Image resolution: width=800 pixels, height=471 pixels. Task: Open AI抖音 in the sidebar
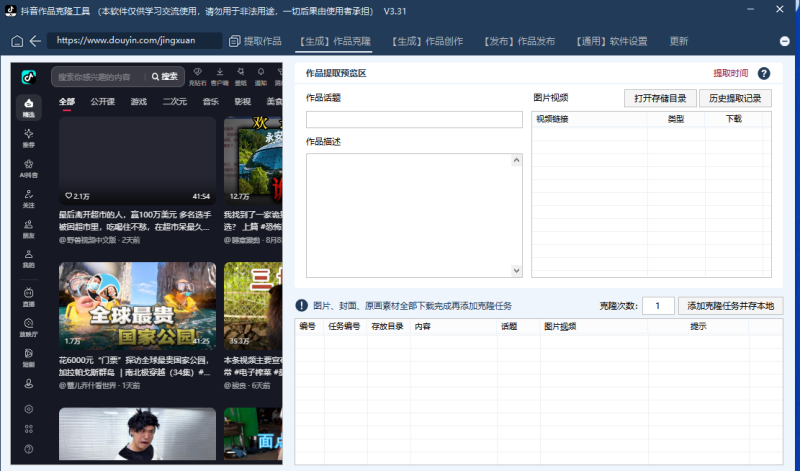(x=29, y=168)
